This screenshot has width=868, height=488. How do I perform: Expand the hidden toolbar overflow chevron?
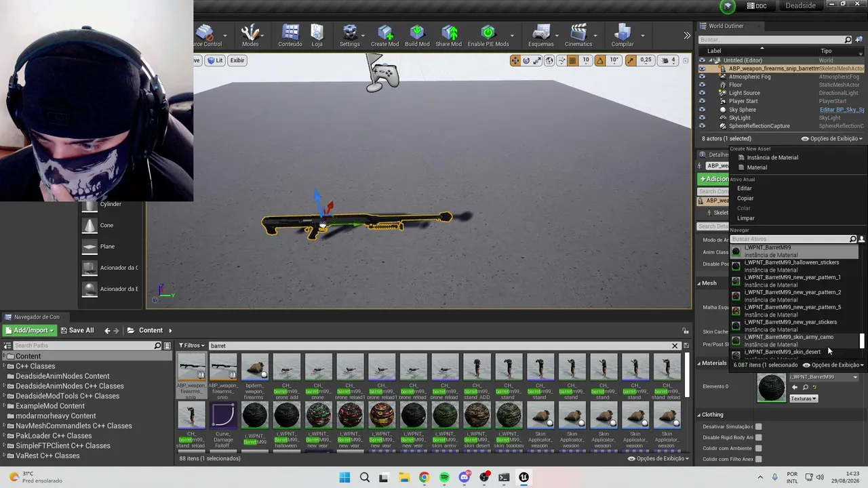pos(687,36)
